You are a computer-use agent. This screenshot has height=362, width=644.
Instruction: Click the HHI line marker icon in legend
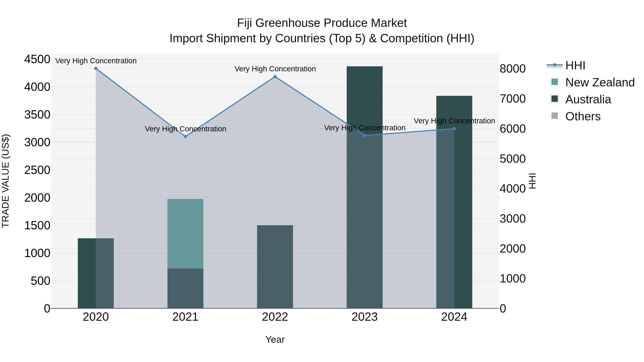[555, 65]
